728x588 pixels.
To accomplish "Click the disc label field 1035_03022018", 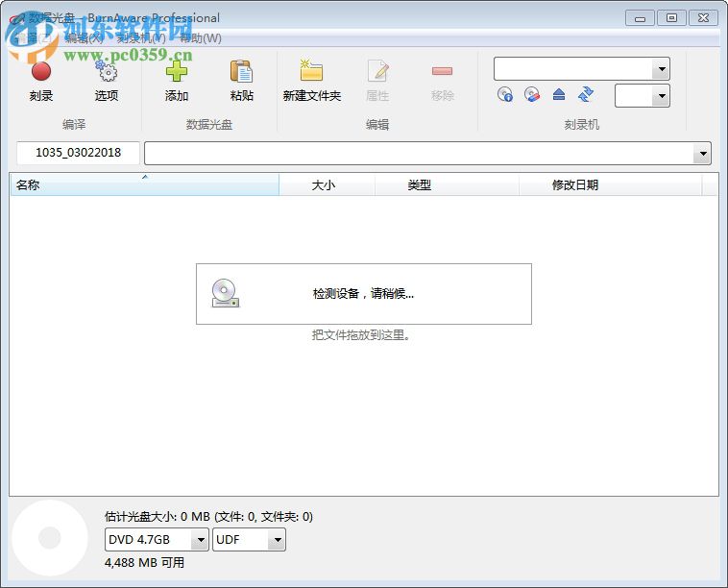I will [78, 153].
